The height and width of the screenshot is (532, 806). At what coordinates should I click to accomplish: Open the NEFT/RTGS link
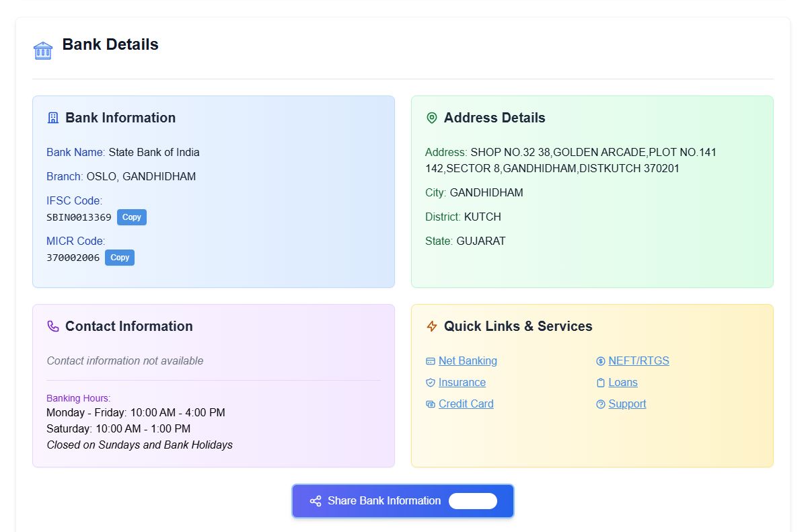[638, 361]
